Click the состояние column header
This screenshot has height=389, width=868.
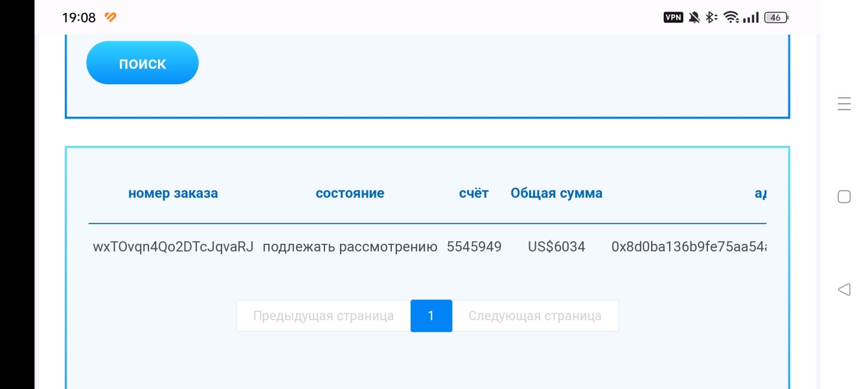click(x=350, y=193)
